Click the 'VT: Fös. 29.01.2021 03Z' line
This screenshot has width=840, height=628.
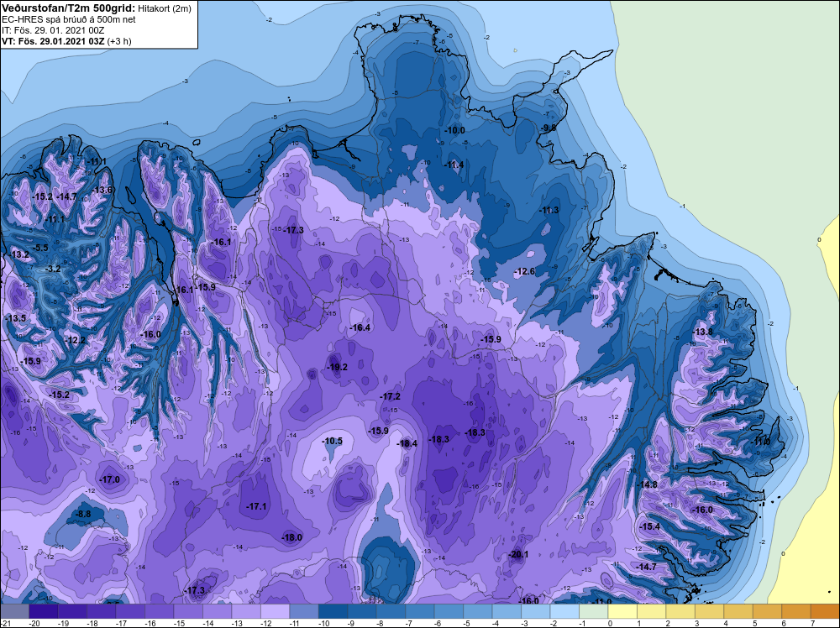coord(53,41)
